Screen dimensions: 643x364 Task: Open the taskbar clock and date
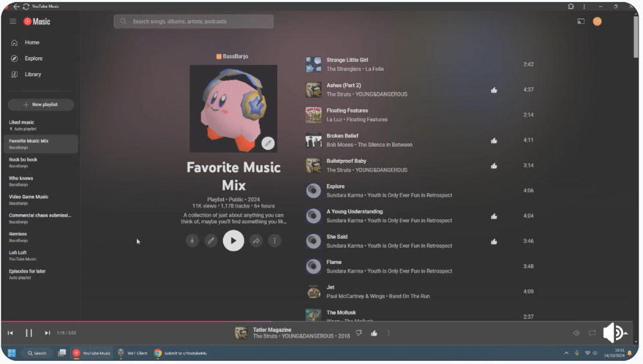(613, 353)
